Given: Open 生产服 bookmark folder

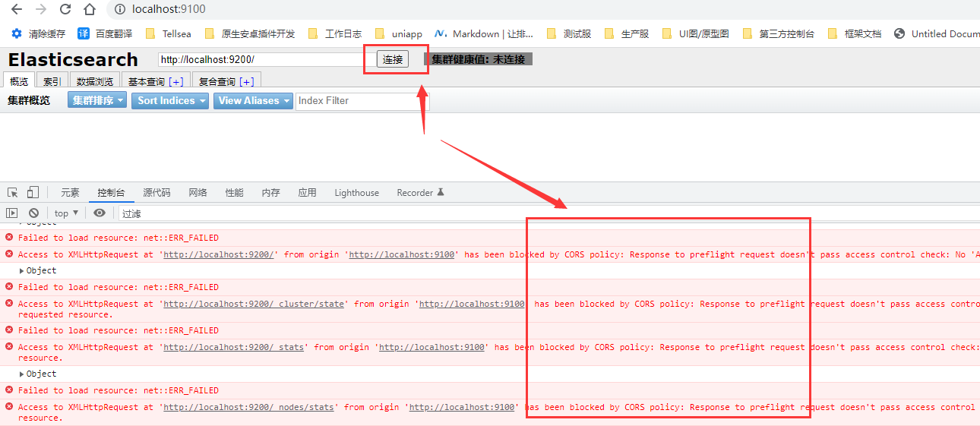Looking at the screenshot, I should 627,33.
